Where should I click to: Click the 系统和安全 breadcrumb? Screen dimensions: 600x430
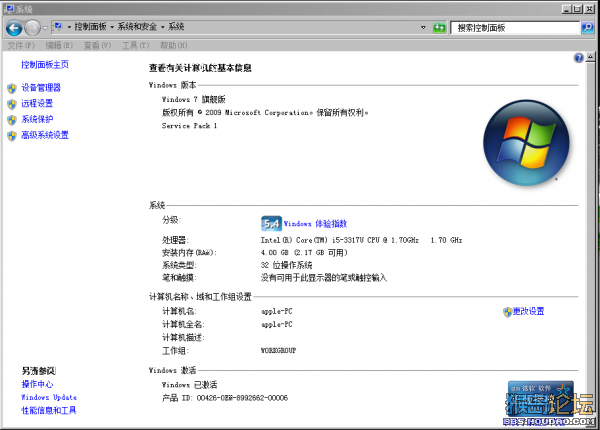137,26
